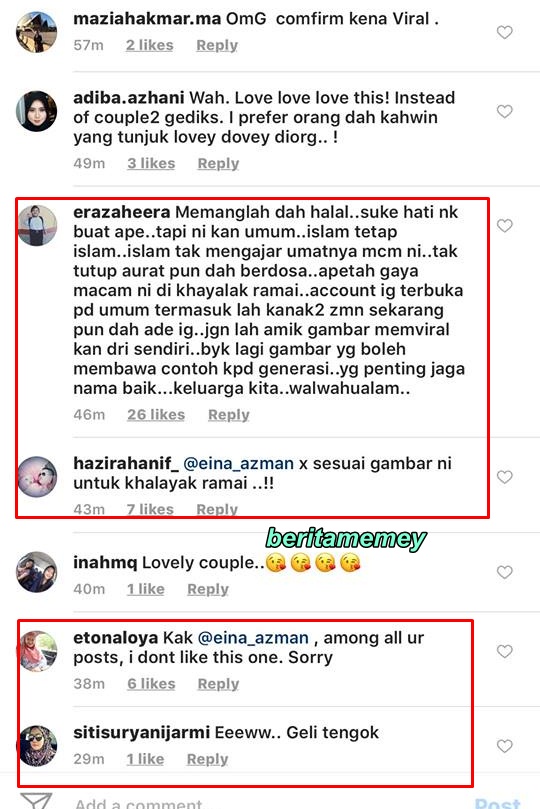The image size is (540, 809).
Task: Tap the paper plane share icon
Action: (x=36, y=801)
